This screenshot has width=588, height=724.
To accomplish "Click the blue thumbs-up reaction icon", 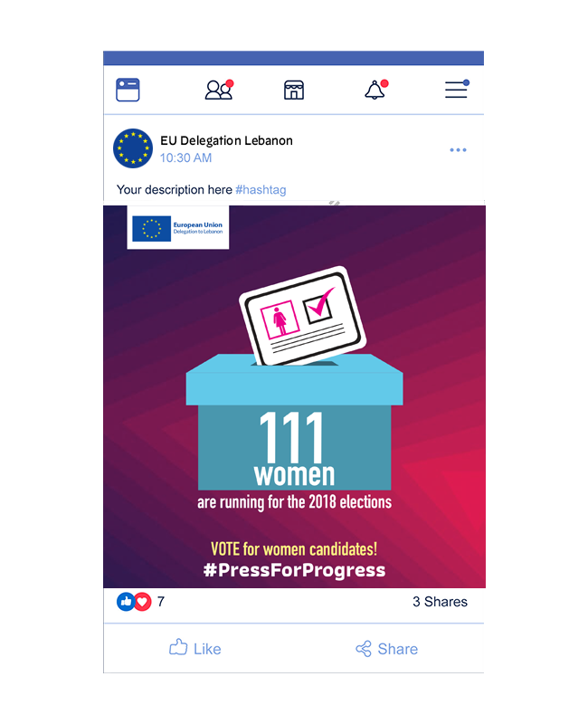I will [x=125, y=602].
